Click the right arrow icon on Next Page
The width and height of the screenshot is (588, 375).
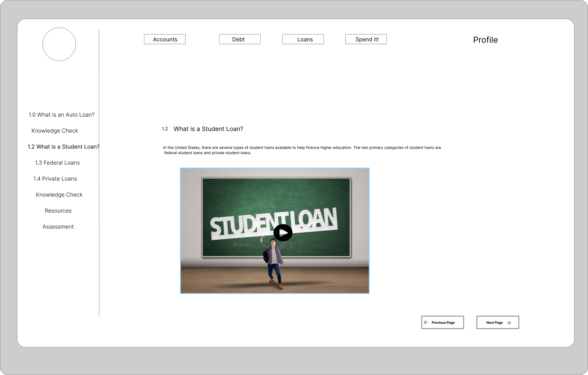click(509, 323)
